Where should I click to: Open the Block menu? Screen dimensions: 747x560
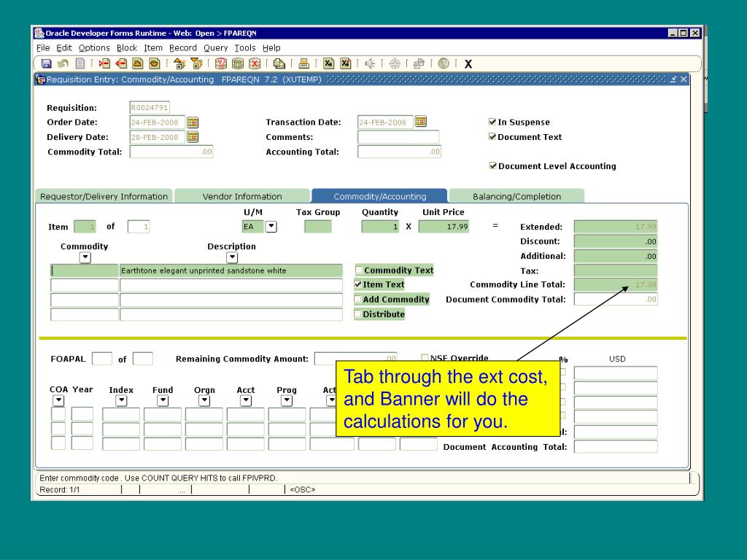pyautogui.click(x=127, y=47)
